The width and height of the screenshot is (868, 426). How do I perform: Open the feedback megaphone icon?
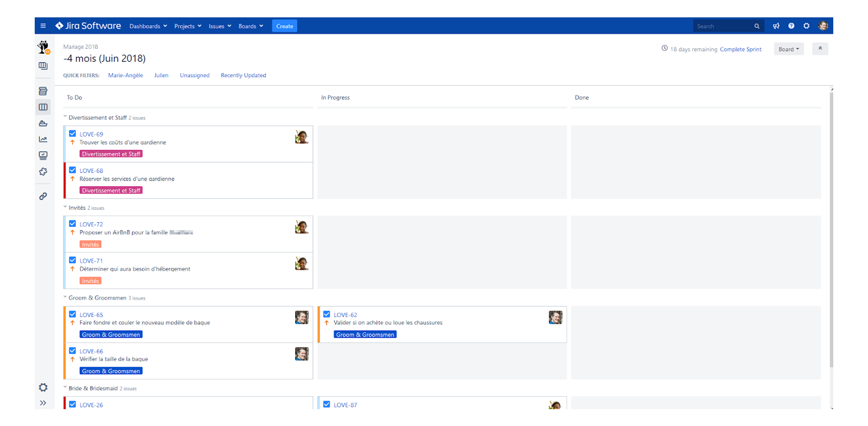(776, 26)
